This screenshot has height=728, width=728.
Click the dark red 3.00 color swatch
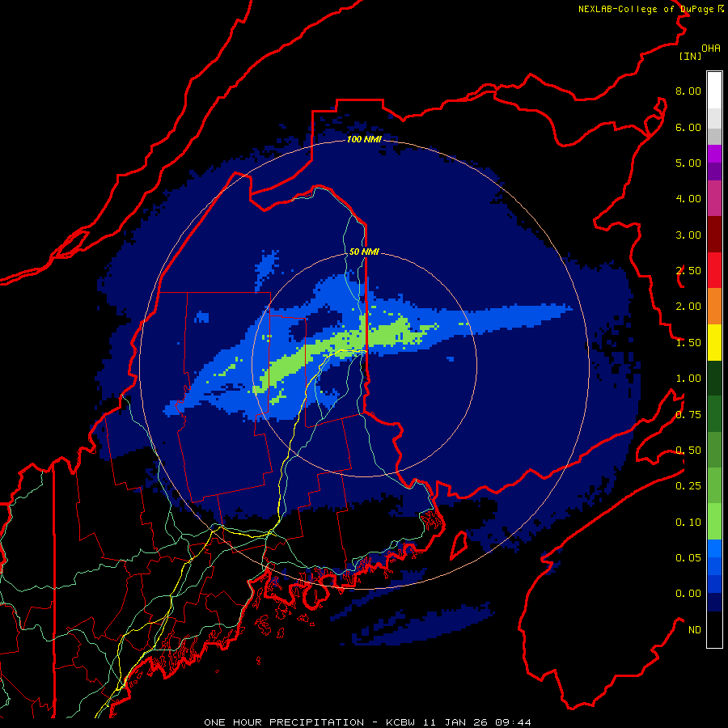(x=714, y=235)
